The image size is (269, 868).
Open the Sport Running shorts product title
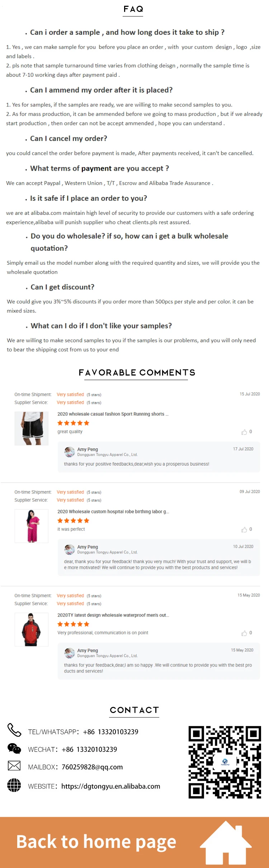click(113, 414)
